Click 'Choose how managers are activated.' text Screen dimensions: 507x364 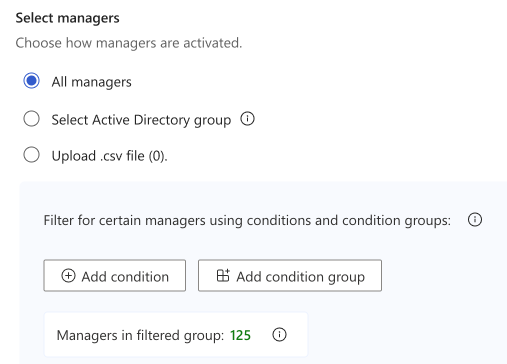[x=129, y=43]
